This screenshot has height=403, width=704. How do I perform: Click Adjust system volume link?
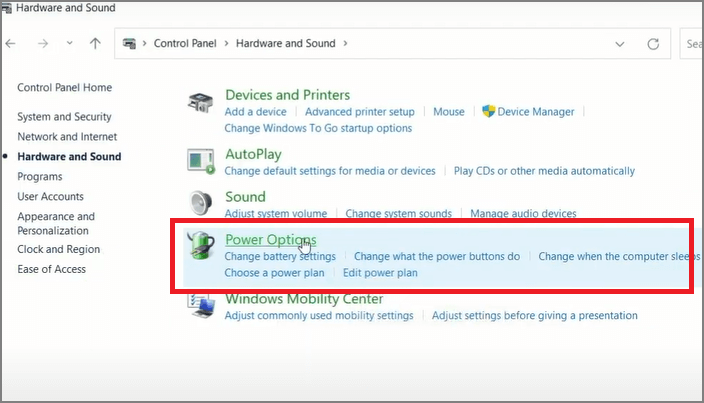click(x=276, y=214)
